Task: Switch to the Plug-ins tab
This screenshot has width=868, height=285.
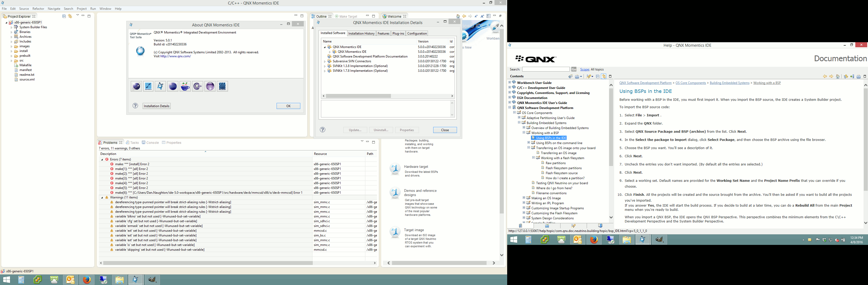Action: tap(398, 33)
